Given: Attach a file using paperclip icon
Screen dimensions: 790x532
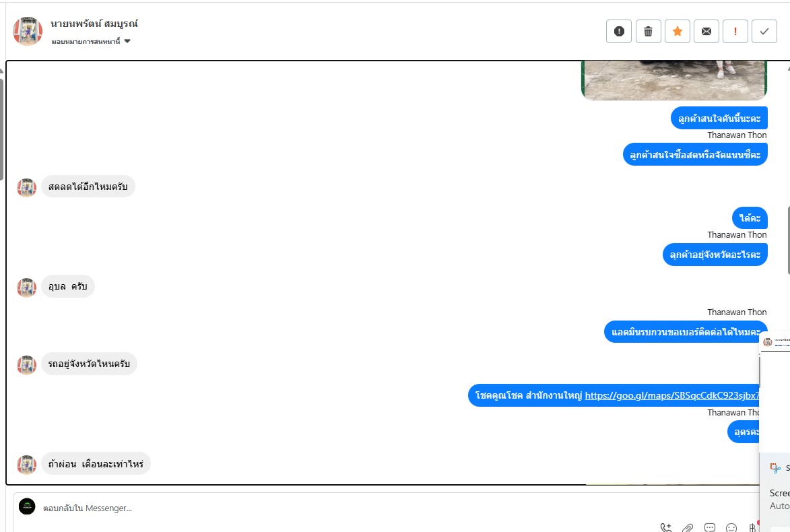Looking at the screenshot, I should pyautogui.click(x=688, y=527).
